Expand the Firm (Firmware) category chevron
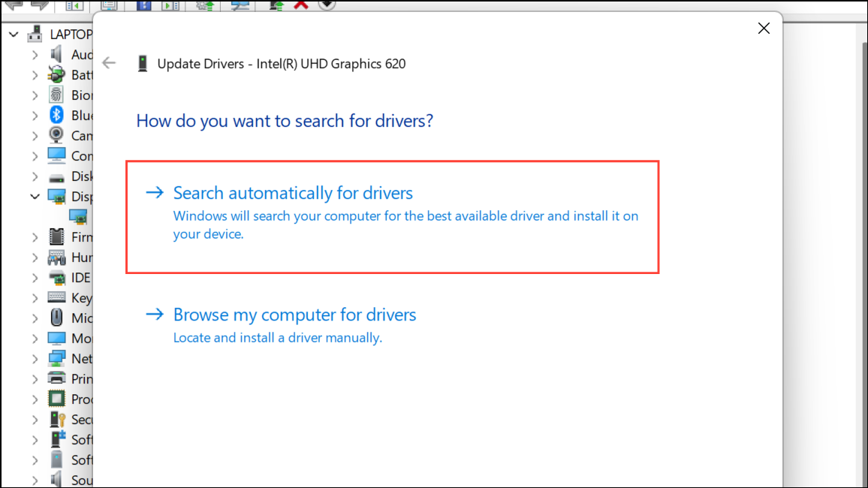 [x=35, y=237]
